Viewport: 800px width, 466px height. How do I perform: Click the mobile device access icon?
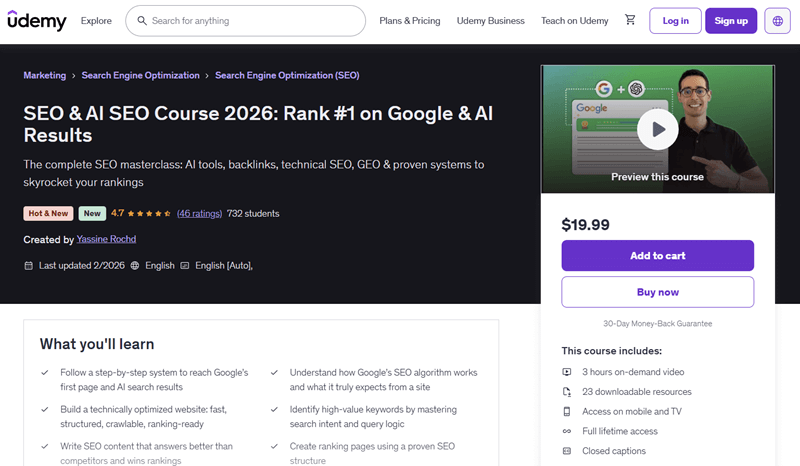pyautogui.click(x=567, y=411)
